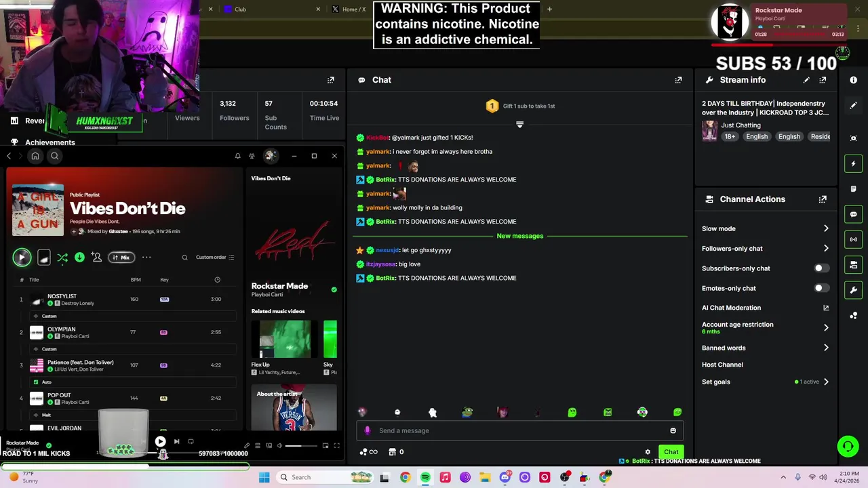Sort by Title column header

point(34,280)
